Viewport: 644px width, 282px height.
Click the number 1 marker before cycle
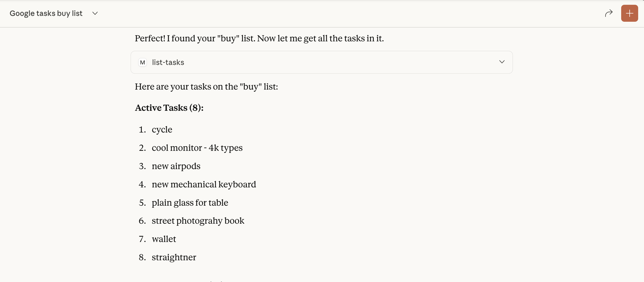[142, 130]
